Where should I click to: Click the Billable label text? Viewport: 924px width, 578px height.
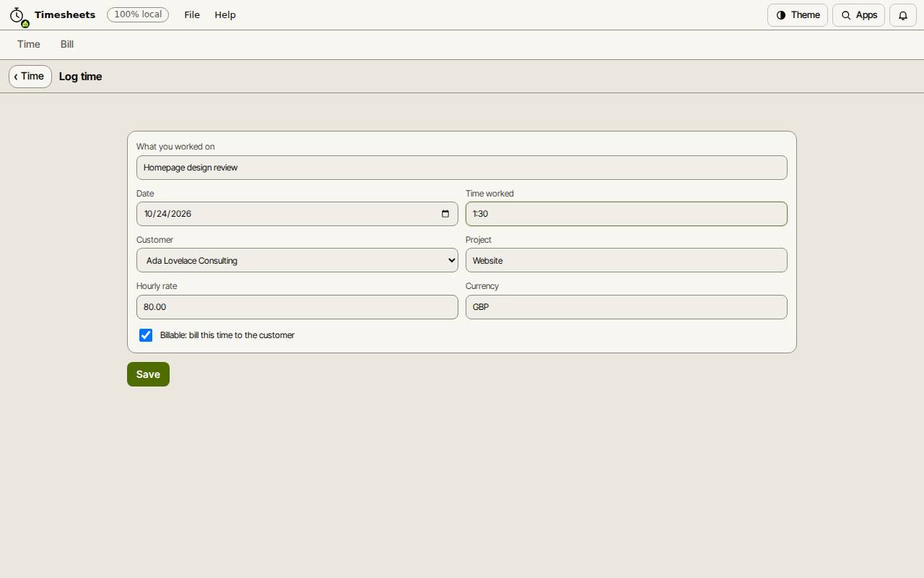coord(227,335)
